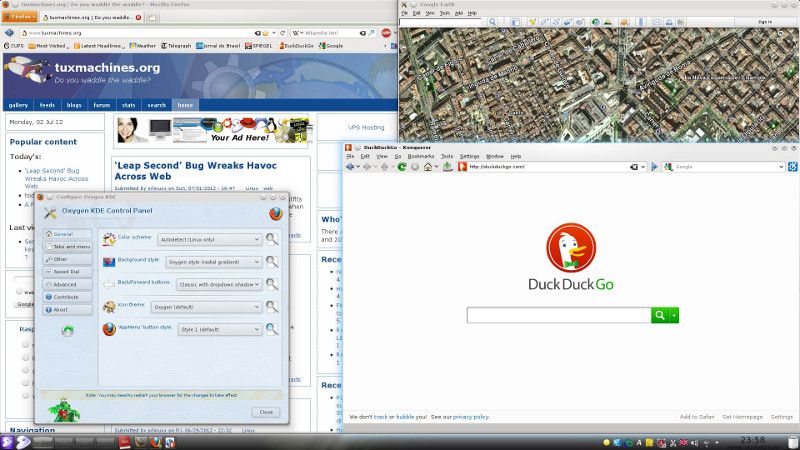Click tuxmachines gallery nav tab

(x=18, y=105)
